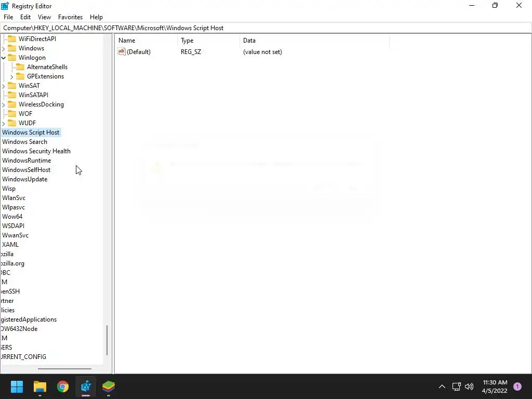This screenshot has height=399, width=532.
Task: Click the registry path address bar
Action: (x=266, y=28)
